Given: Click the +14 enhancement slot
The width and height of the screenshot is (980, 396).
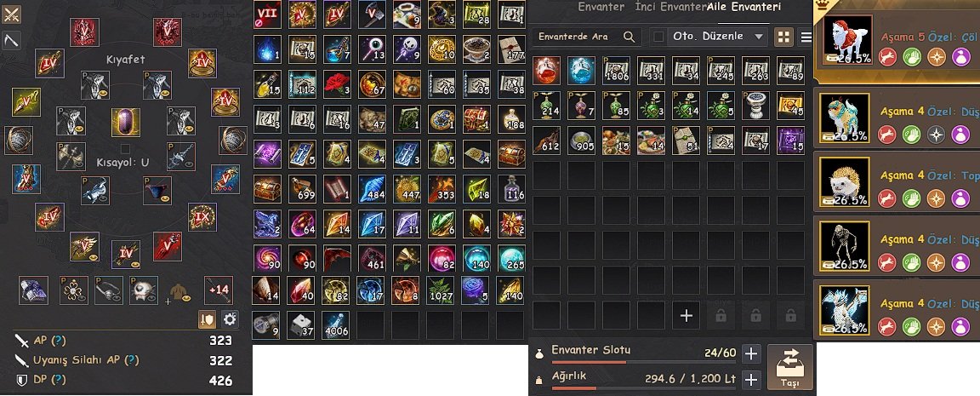Looking at the screenshot, I should click(219, 290).
